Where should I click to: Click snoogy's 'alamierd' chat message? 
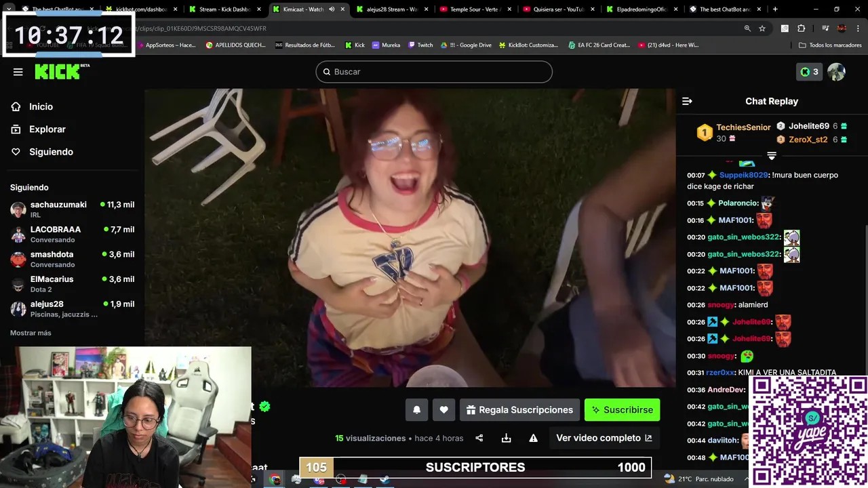tap(752, 305)
